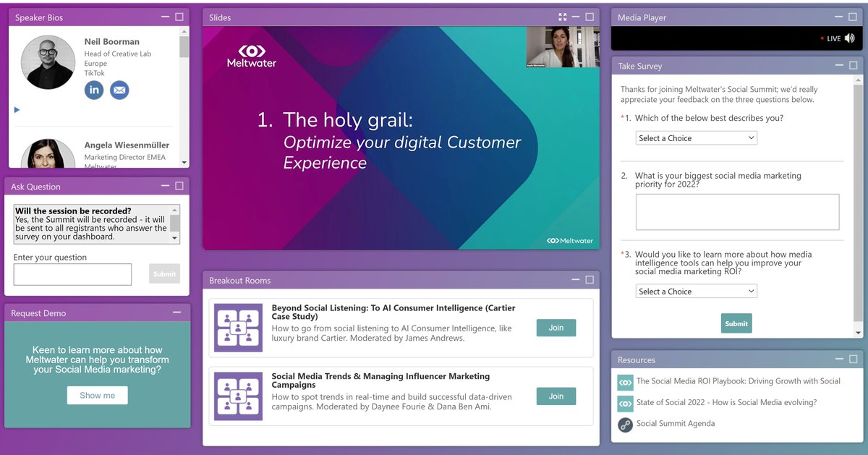This screenshot has height=455, width=868.
Task: Click the Neil Boorman name text
Action: [112, 42]
